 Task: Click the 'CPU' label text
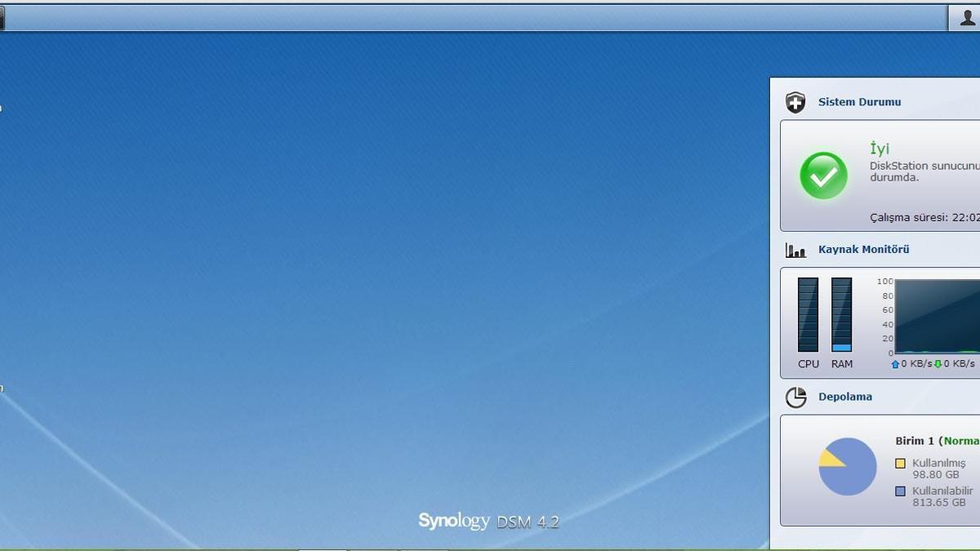pyautogui.click(x=808, y=364)
